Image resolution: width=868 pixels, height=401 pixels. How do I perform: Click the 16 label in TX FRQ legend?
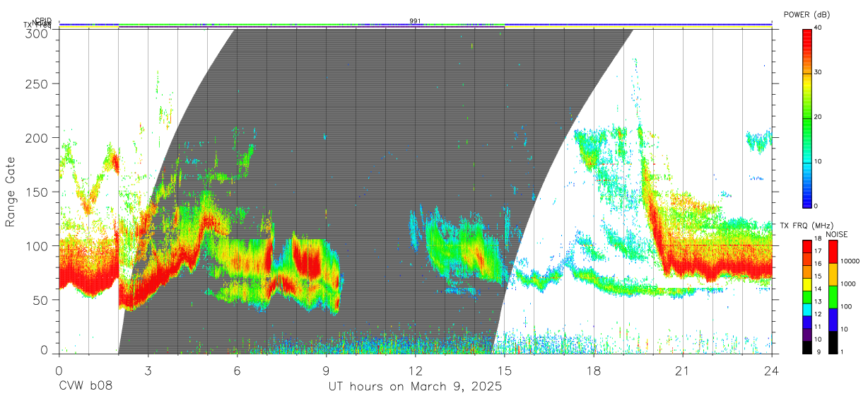pyautogui.click(x=818, y=263)
